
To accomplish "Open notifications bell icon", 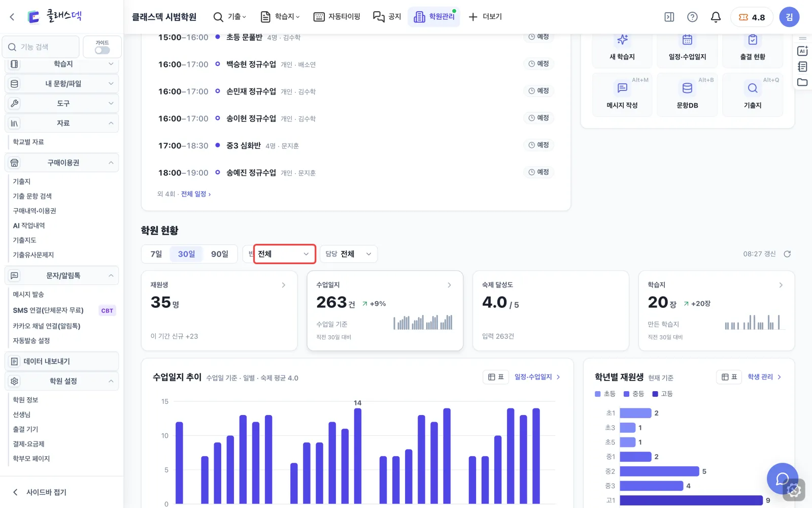I will pos(716,17).
